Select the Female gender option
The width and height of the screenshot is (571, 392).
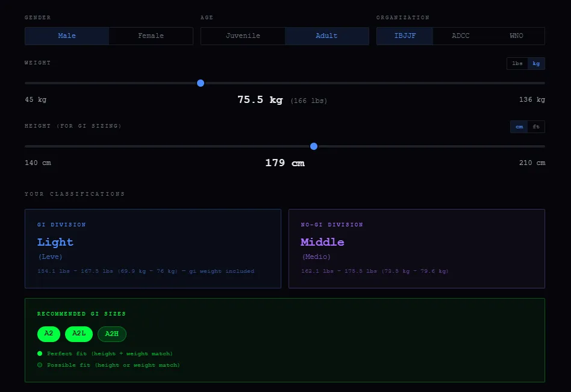click(151, 36)
